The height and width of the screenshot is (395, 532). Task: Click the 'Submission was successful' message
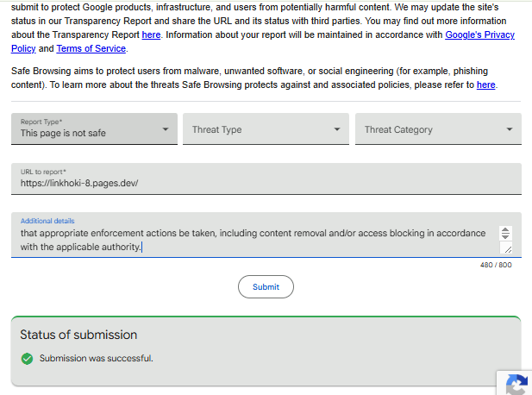pos(97,359)
